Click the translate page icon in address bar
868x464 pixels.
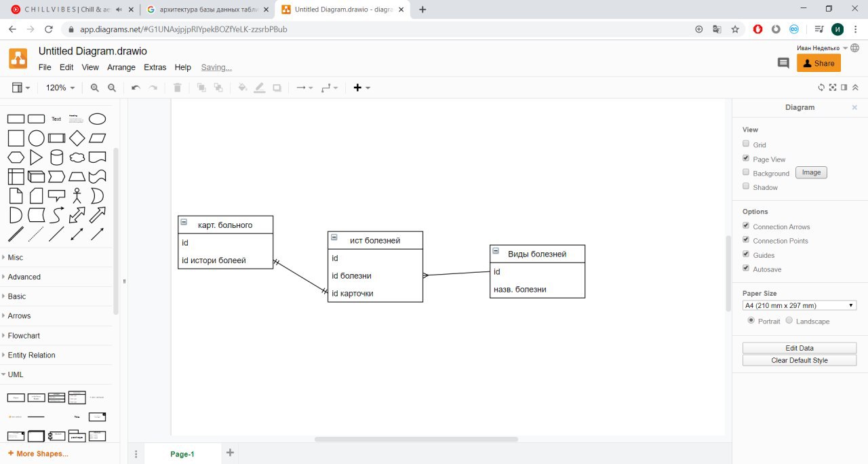(717, 29)
